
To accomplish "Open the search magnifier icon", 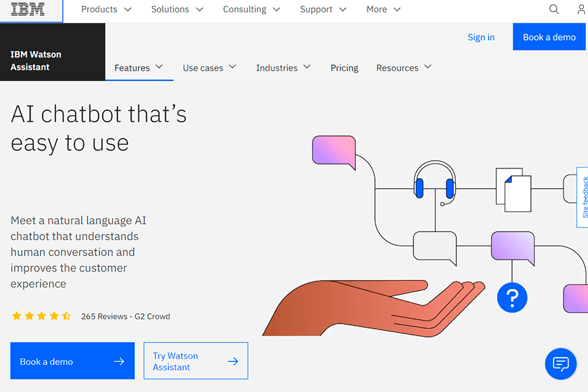I will 554,9.
